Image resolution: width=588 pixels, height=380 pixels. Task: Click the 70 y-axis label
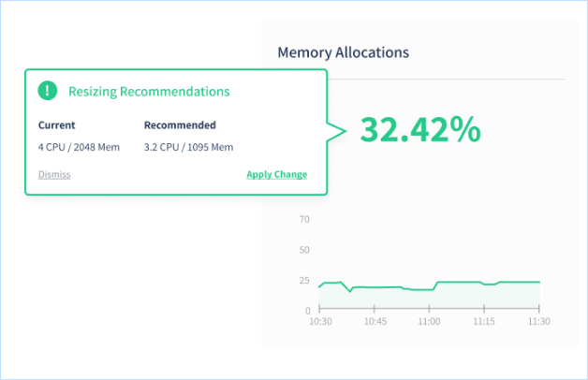(303, 220)
